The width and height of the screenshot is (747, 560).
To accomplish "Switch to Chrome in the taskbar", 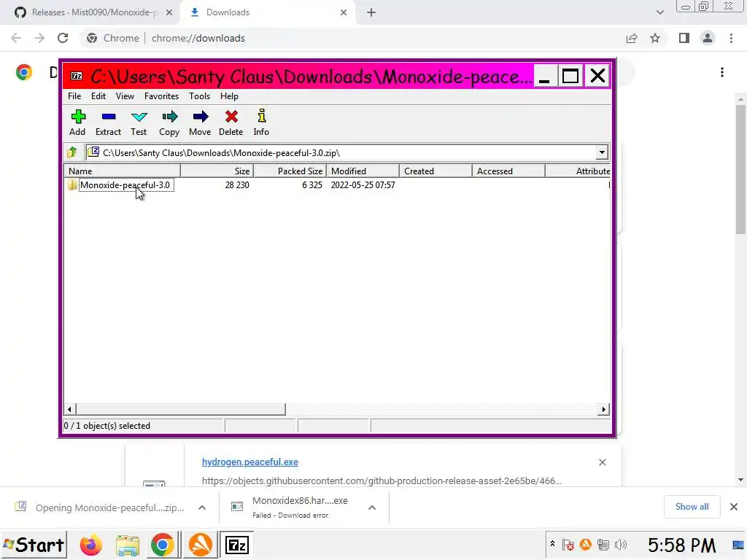I will click(x=163, y=545).
